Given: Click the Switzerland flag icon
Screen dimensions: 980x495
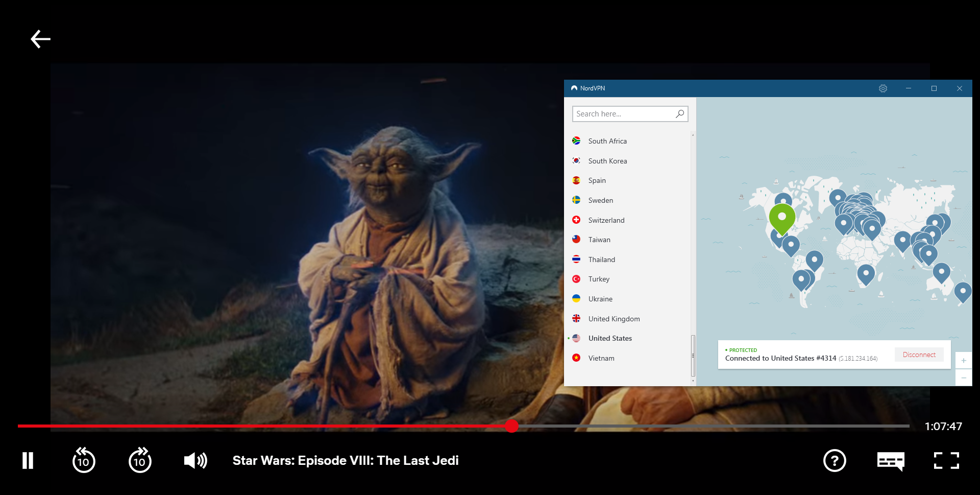Looking at the screenshot, I should [576, 220].
